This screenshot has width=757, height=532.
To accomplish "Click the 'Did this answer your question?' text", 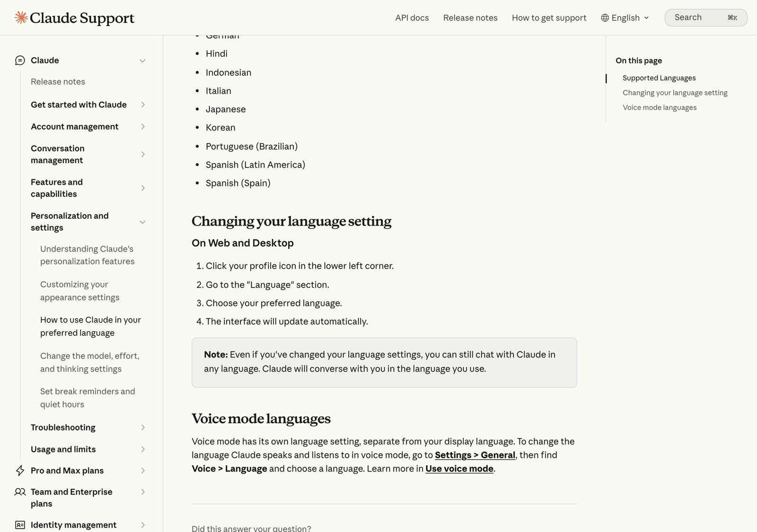I will pyautogui.click(x=251, y=528).
